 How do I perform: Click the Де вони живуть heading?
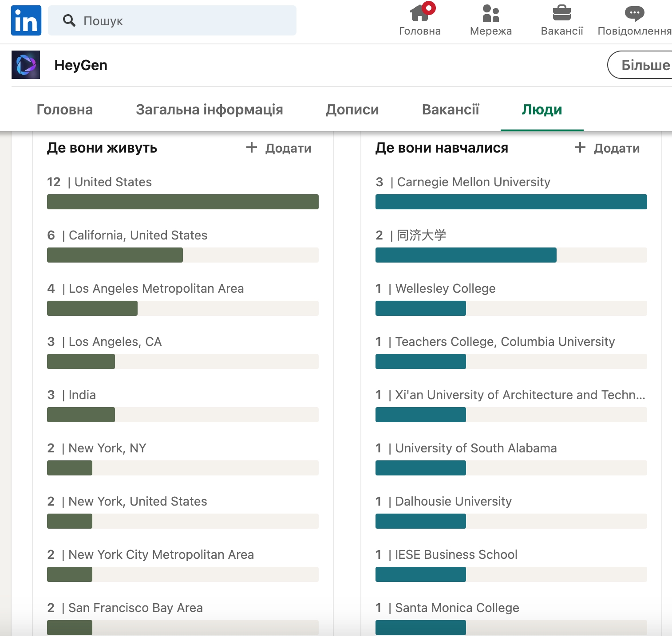[102, 148]
